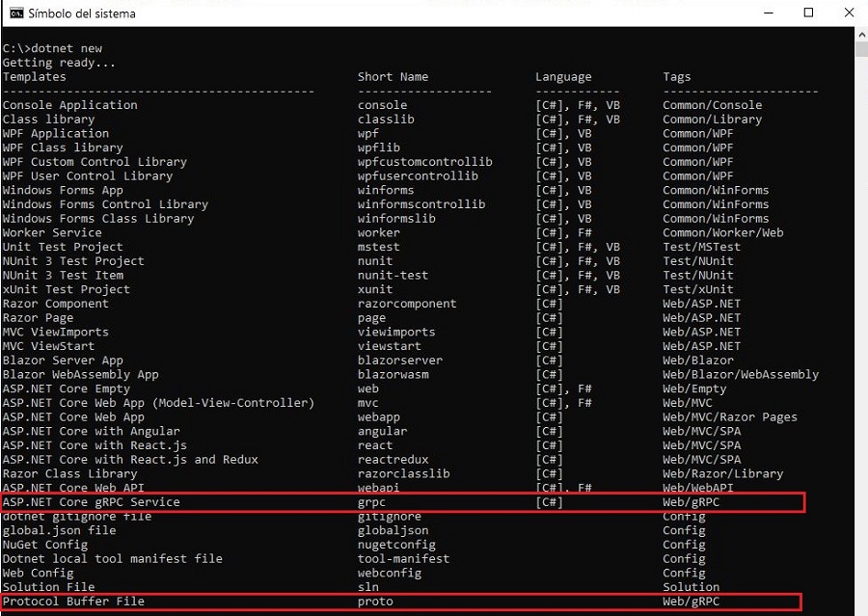Screen dimensions: 868x616
Task: Click the 'reactredux' short name
Action: click(x=393, y=460)
